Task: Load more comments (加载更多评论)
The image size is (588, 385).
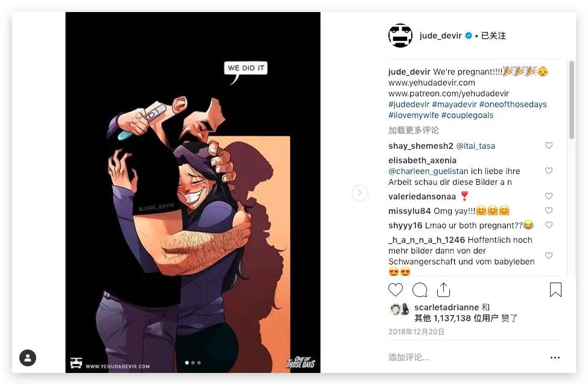Action: coord(413,130)
